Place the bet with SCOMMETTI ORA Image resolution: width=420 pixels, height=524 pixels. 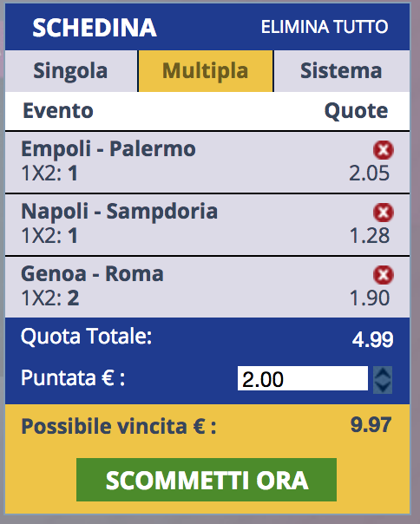[207, 480]
